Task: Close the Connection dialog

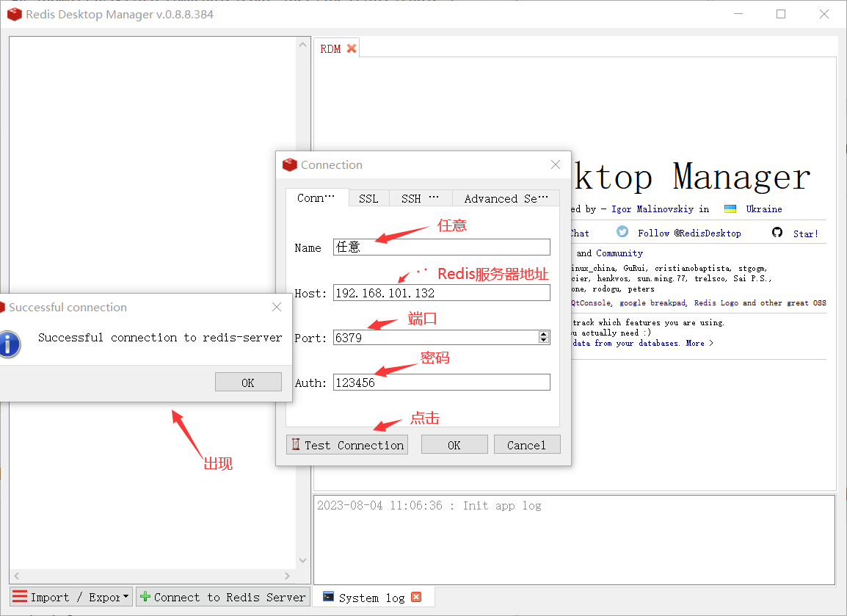Action: [x=556, y=164]
